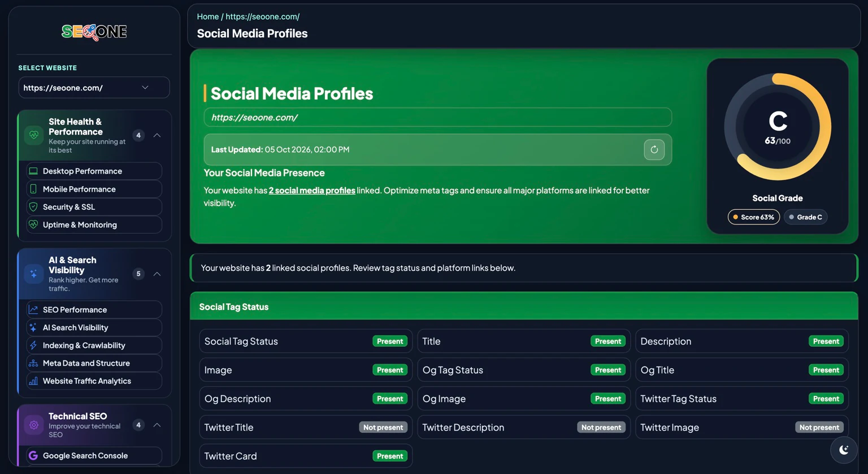Click the italic https://seoone.com/ URL field
The width and height of the screenshot is (868, 474).
pos(438,117)
